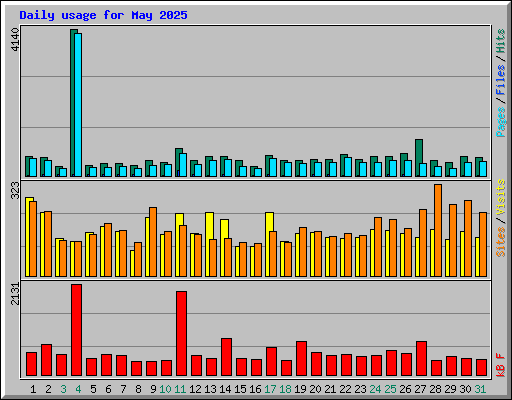Click the green weekend day label 10
512x400 pixels.
pyautogui.click(x=165, y=389)
